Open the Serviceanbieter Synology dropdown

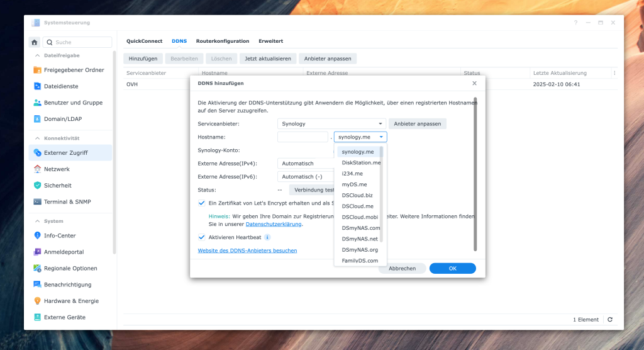(331, 124)
